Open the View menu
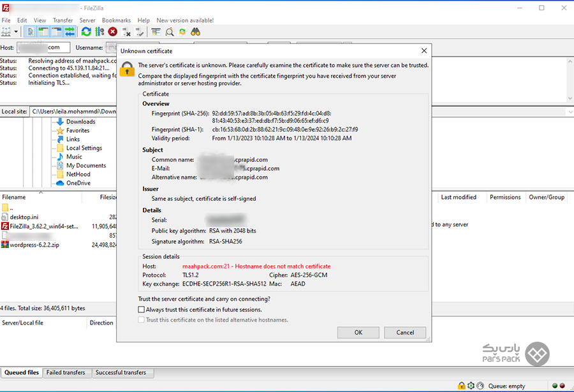This screenshot has height=392, width=574. coord(40,20)
